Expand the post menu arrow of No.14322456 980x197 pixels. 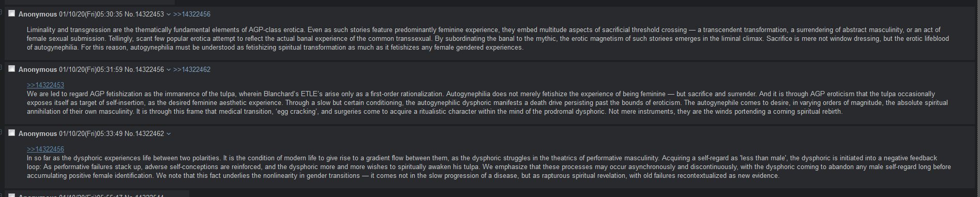click(x=169, y=70)
